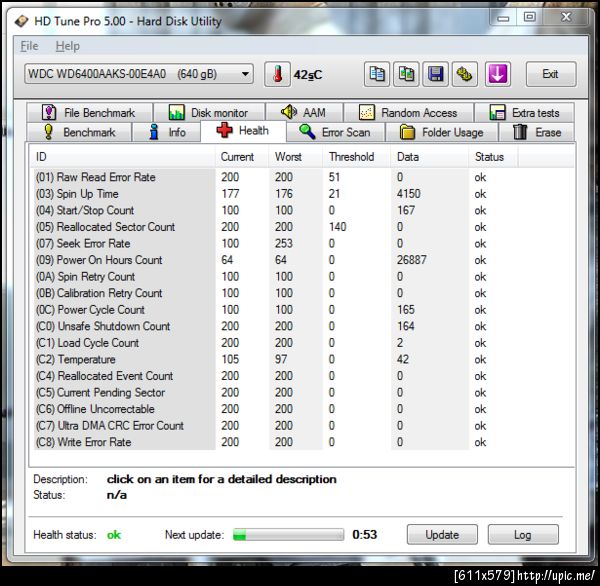Click the 42°C temperature readout
The image size is (600, 586).
coord(308,75)
